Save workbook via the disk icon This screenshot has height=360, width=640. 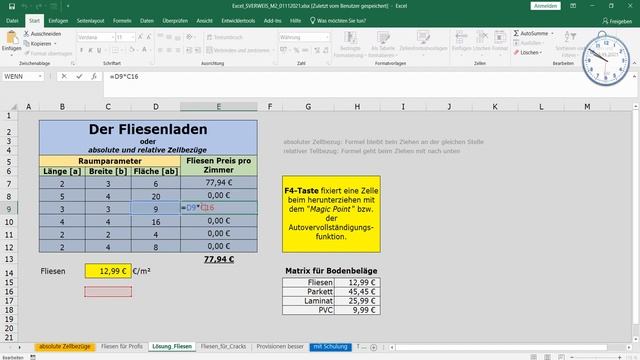pos(12,6)
